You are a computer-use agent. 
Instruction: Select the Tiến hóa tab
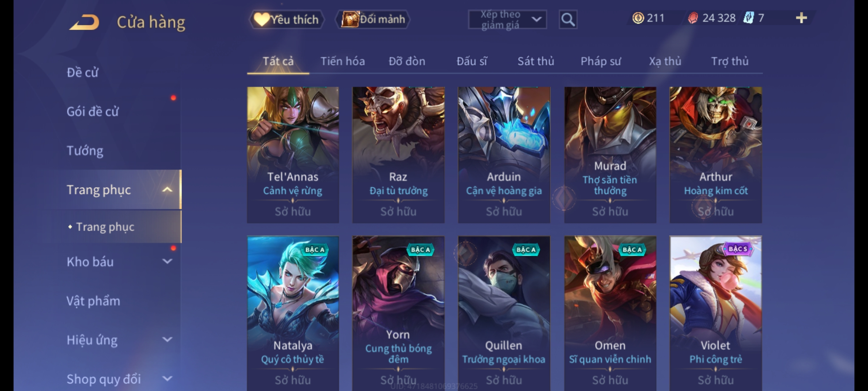(x=342, y=61)
